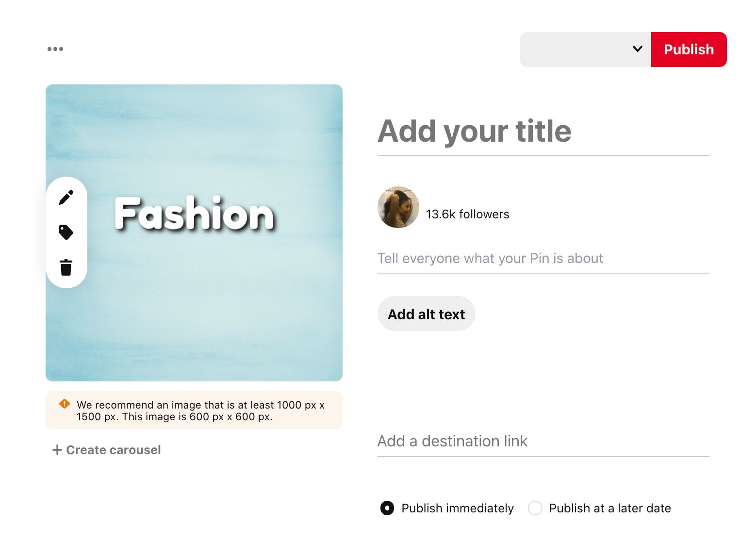Expand the board dropdown chevron arrow
The image size is (756, 558).
[x=637, y=49]
